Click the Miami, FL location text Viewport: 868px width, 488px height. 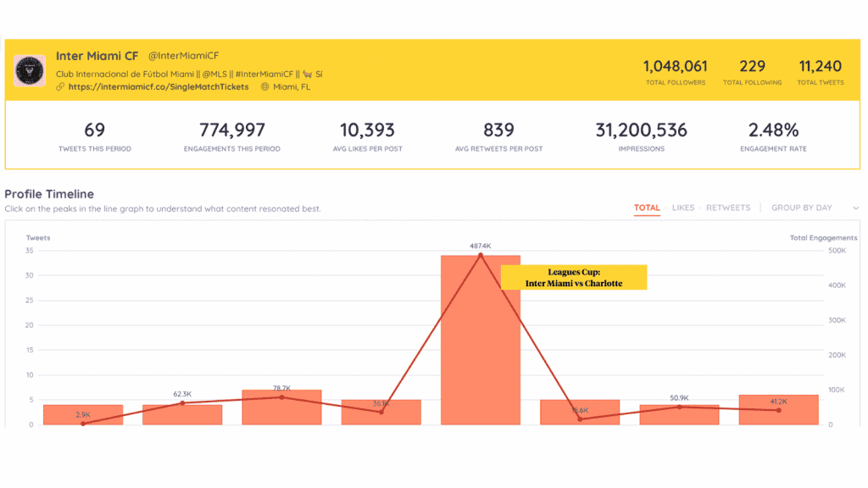[x=292, y=87]
